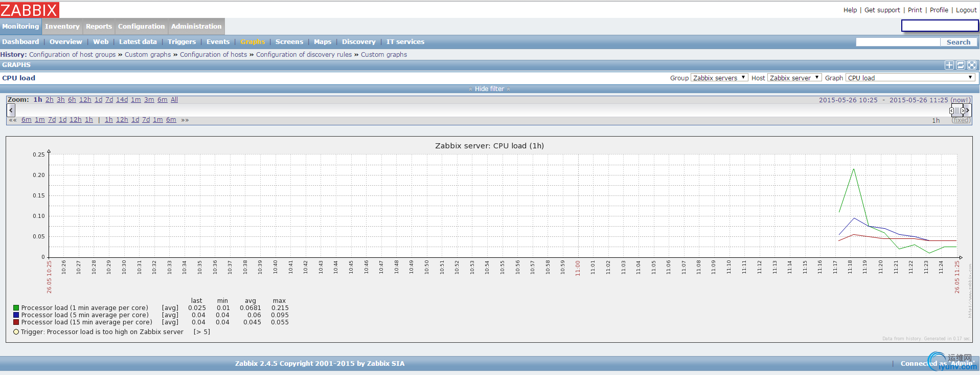Screen dimensions: 980x375
Task: Open Web monitoring submenu
Action: tap(101, 42)
